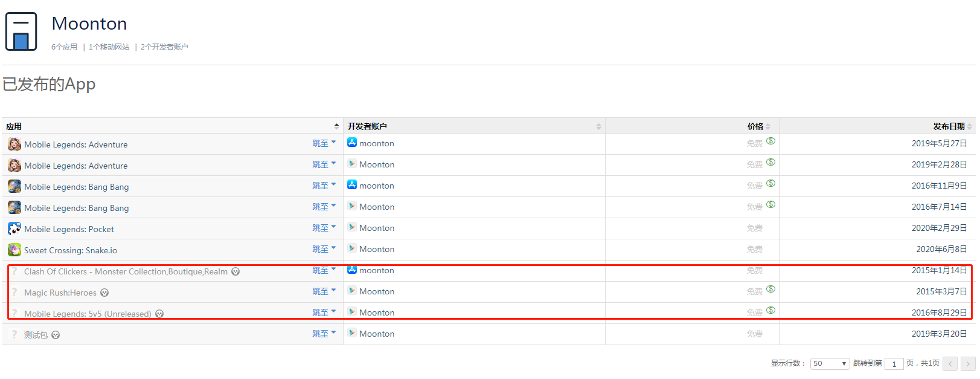Sort table by 开发者账户 column header
The width and height of the screenshot is (980, 379).
(x=474, y=126)
